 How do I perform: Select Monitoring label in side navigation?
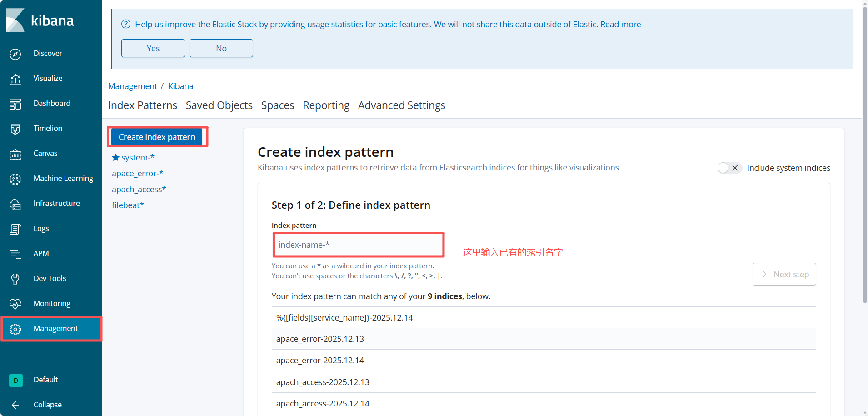(x=52, y=303)
